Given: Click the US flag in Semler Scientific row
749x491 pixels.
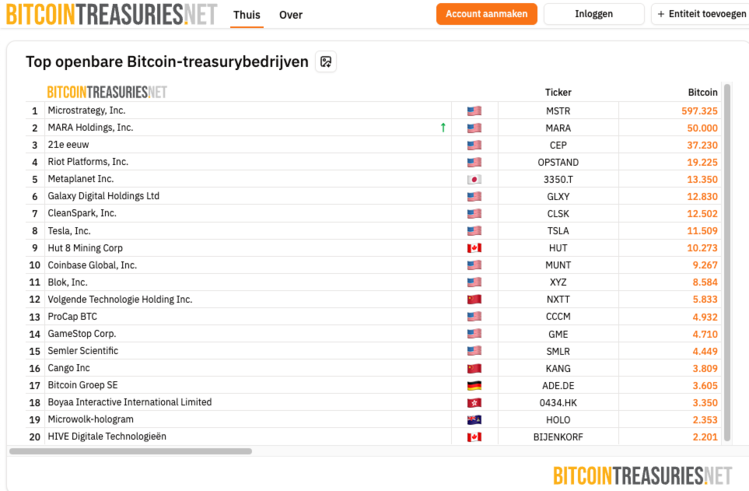Looking at the screenshot, I should click(474, 351).
